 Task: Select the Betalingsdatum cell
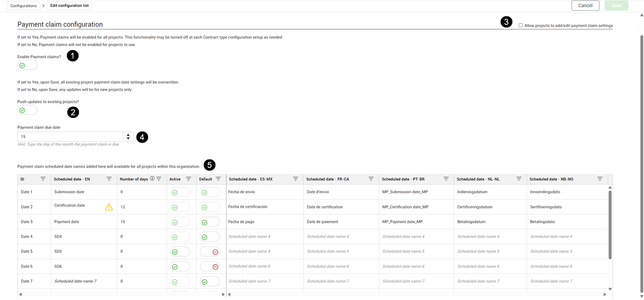coord(490,222)
